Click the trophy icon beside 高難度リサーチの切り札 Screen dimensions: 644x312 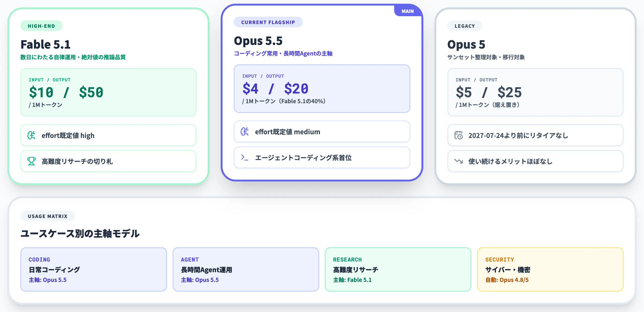click(x=31, y=161)
